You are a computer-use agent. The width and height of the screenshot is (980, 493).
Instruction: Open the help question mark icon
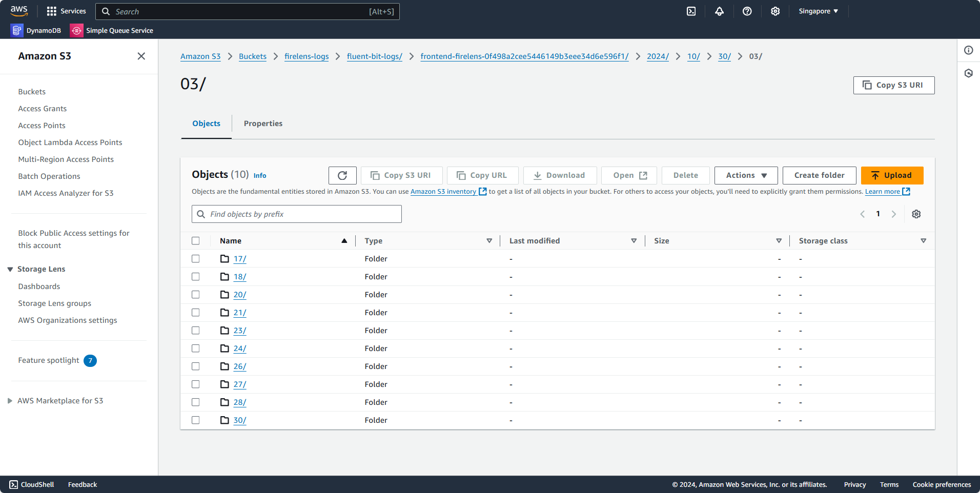pos(747,11)
